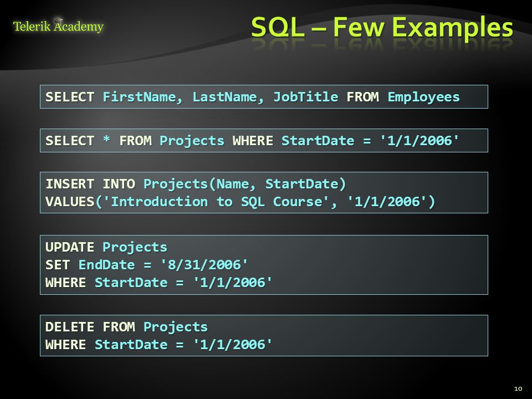Click '1/1/2006' in the DELETE statement

(232, 345)
